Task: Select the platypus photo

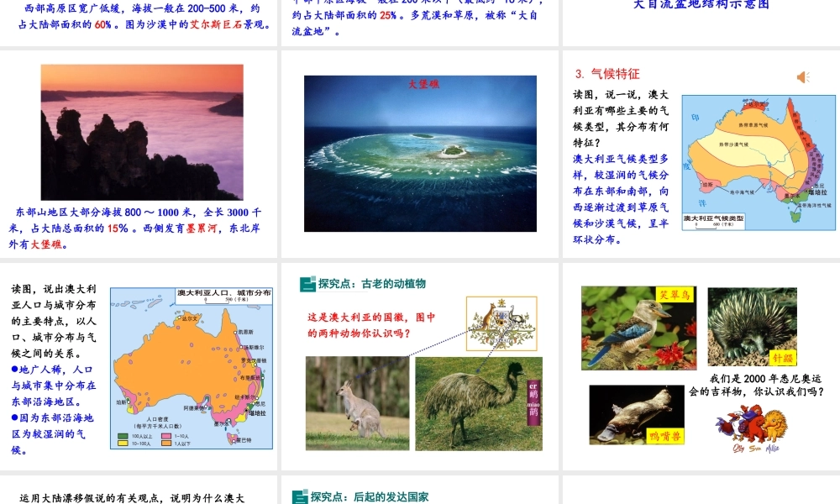Action: [637, 415]
